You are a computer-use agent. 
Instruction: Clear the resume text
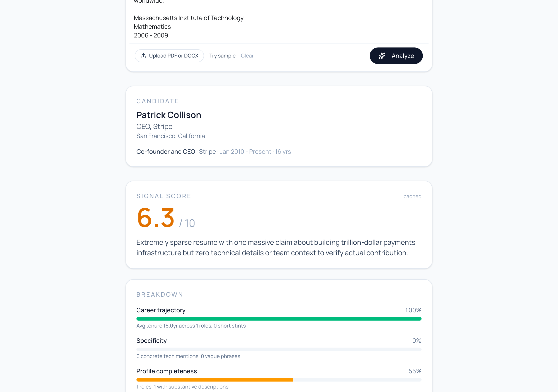tap(247, 56)
